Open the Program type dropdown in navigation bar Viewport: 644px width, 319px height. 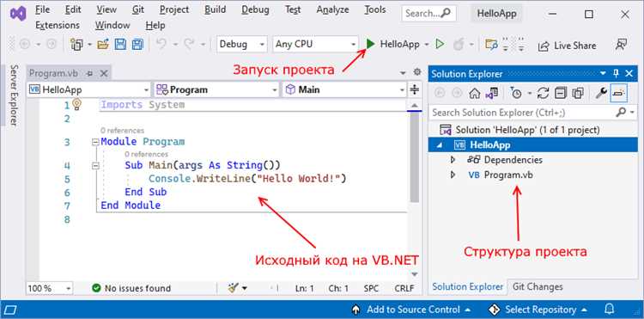pos(216,89)
